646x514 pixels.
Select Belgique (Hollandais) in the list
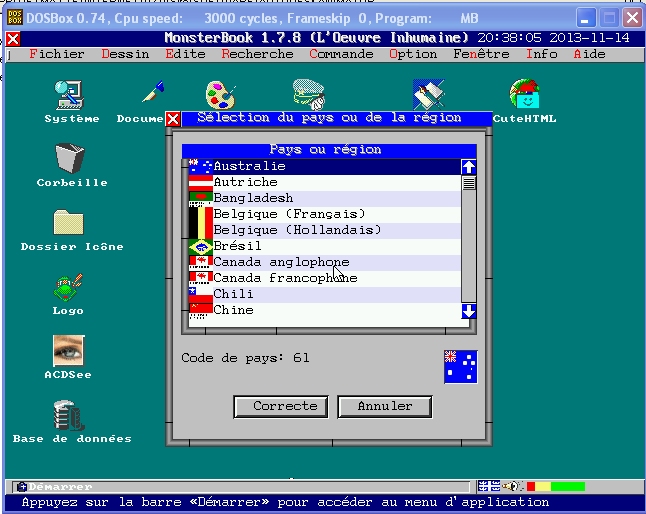coord(325,231)
